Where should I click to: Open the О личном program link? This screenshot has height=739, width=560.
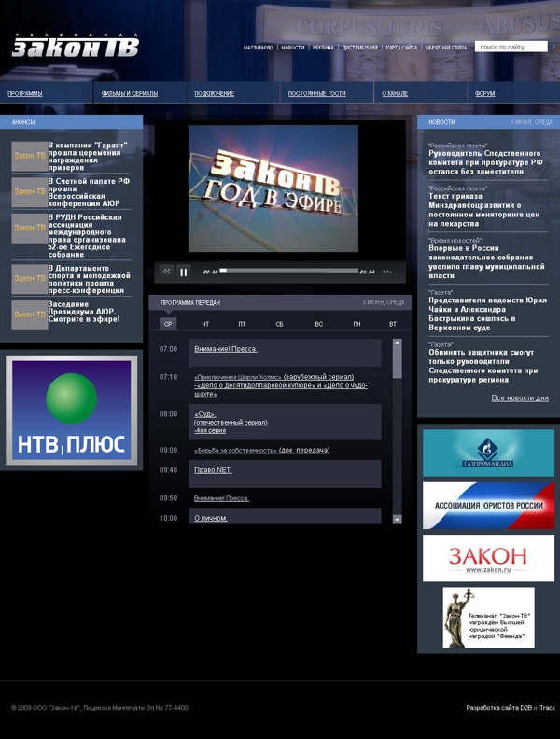[x=211, y=518]
